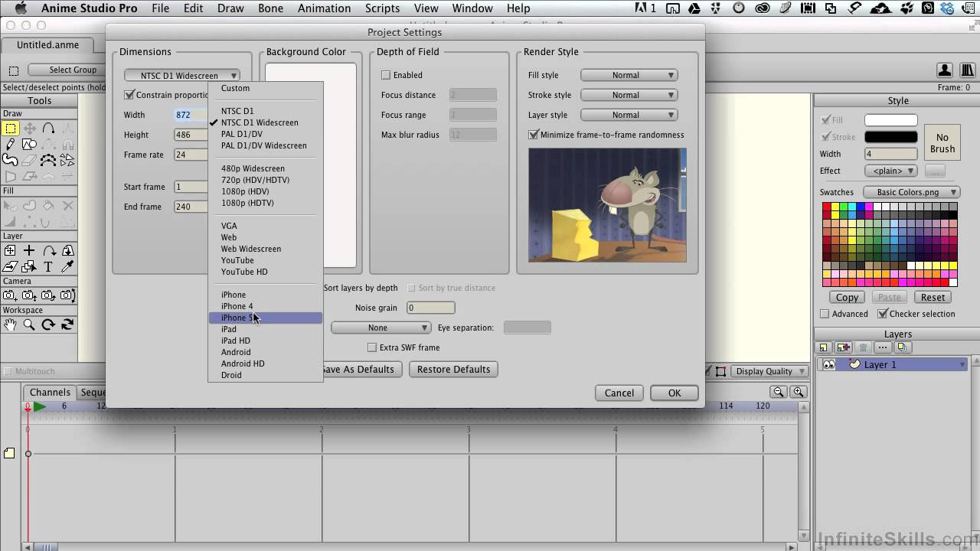Disable Minimize frame-to-frame randomness

click(x=533, y=135)
